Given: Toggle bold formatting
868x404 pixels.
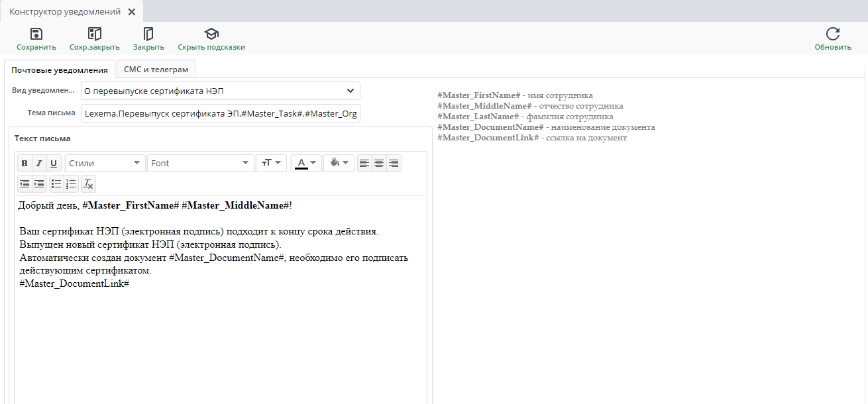Looking at the screenshot, I should (25, 163).
